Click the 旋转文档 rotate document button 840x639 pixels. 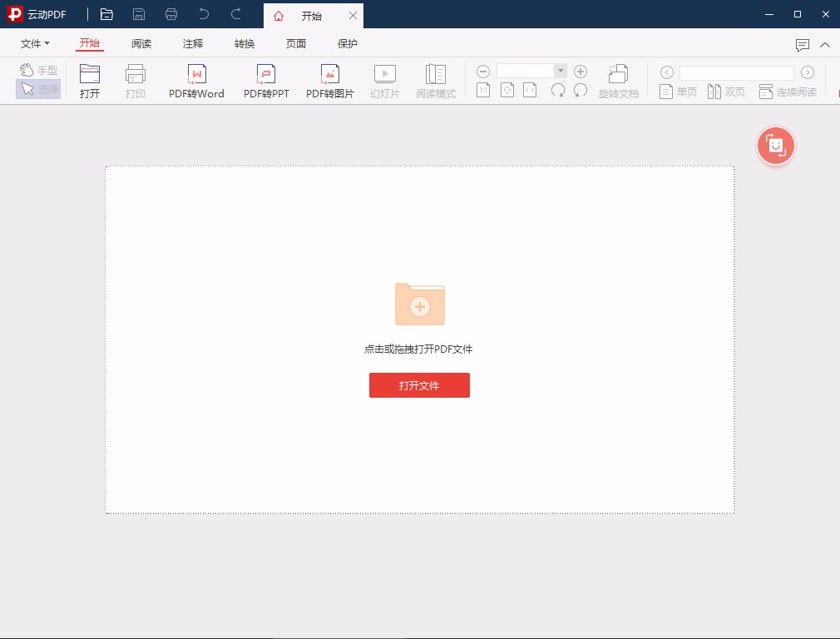619,82
